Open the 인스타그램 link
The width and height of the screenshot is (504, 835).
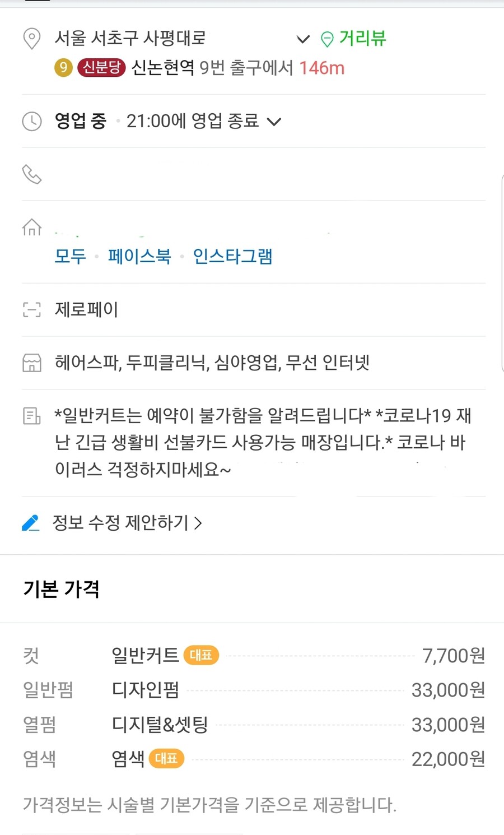pos(232,257)
